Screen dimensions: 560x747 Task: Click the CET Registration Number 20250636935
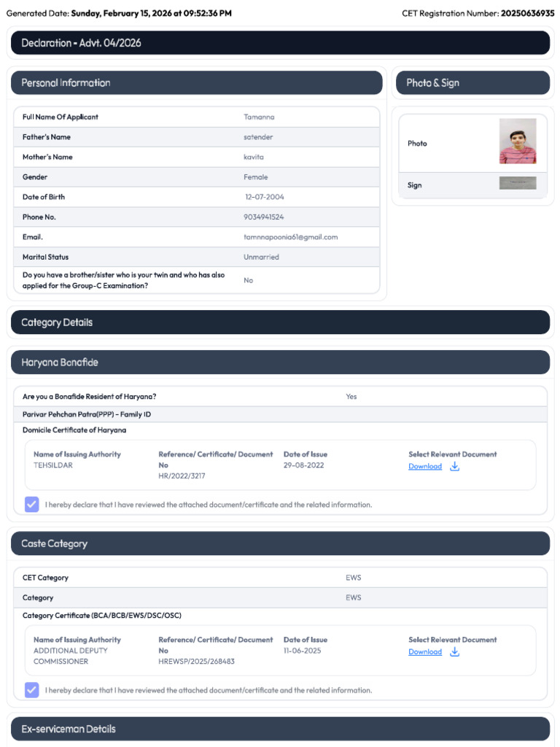(528, 13)
